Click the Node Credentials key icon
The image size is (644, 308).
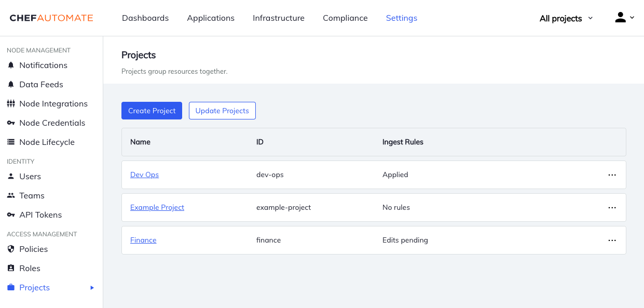(x=10, y=123)
